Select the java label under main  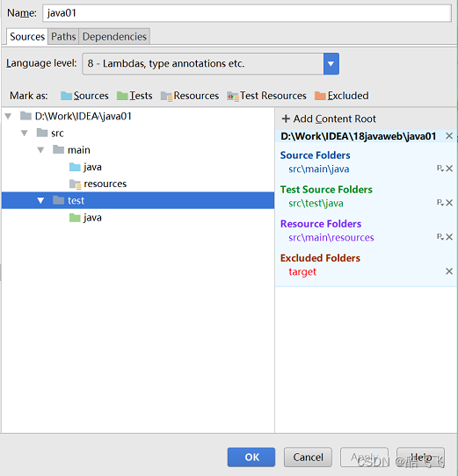pos(92,167)
